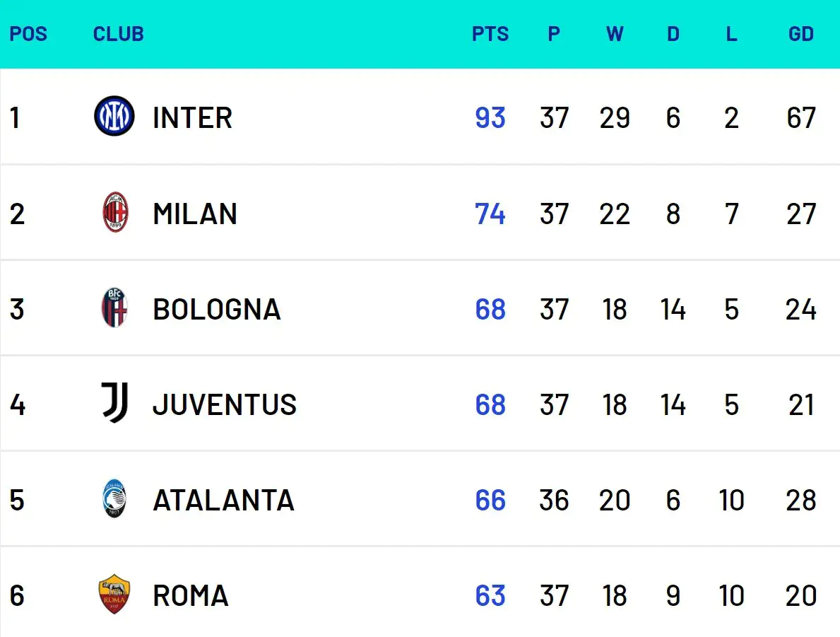The width and height of the screenshot is (840, 637).
Task: Open the ROMA team name link
Action: coord(191,596)
